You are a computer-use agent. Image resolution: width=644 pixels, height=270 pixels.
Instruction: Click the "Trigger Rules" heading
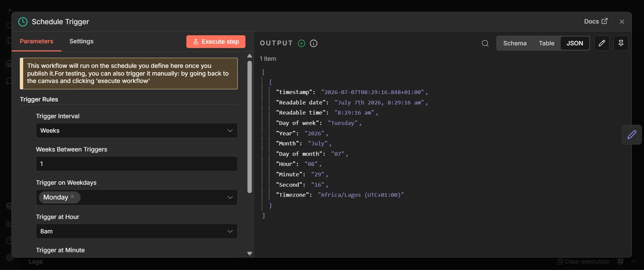tap(39, 99)
